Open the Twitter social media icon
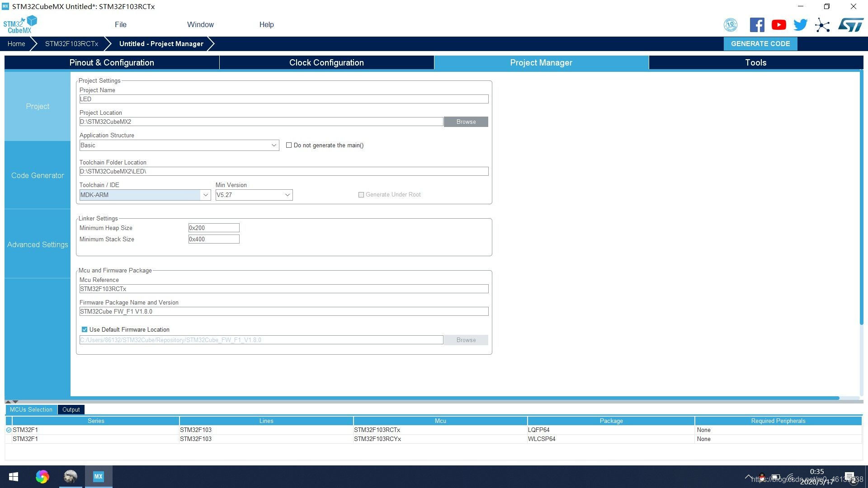The width and height of the screenshot is (868, 488). tap(800, 24)
